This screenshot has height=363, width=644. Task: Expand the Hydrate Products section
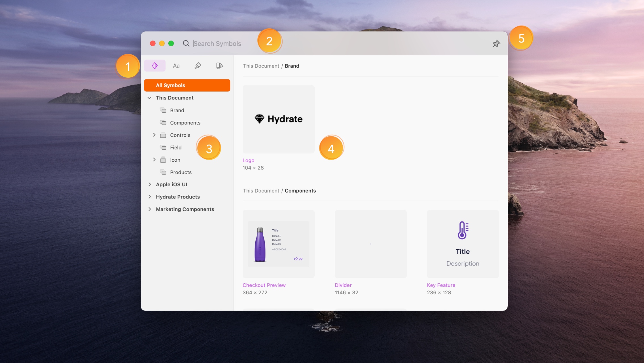click(x=149, y=197)
